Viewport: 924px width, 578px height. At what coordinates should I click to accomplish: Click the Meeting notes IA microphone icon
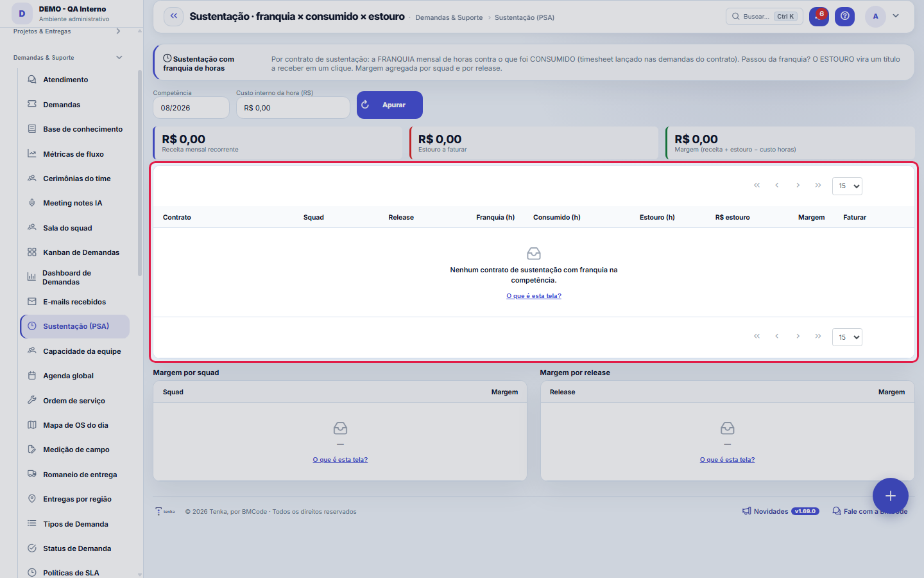tap(31, 203)
